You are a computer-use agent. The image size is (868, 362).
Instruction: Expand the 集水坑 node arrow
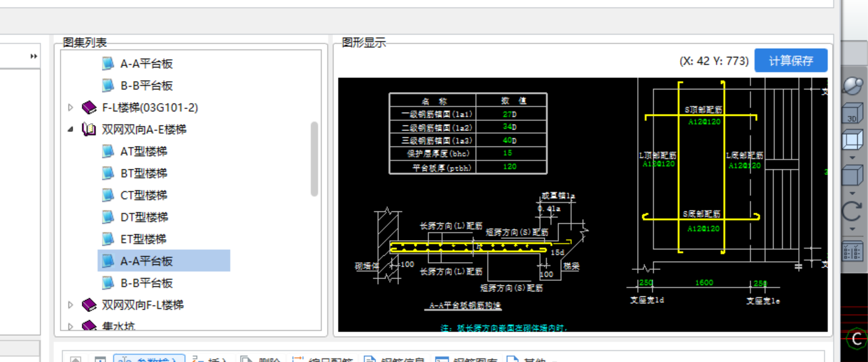[70, 327]
